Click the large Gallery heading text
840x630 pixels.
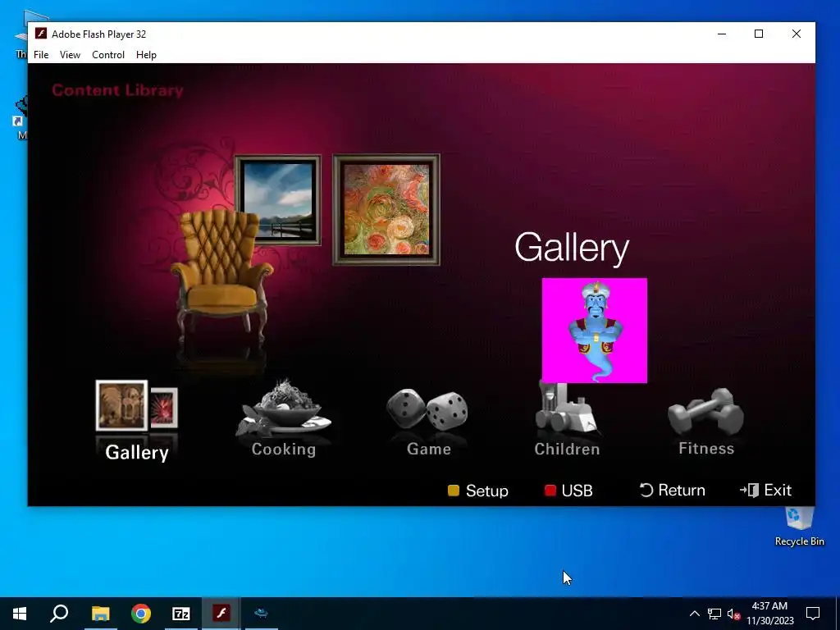[x=572, y=248]
